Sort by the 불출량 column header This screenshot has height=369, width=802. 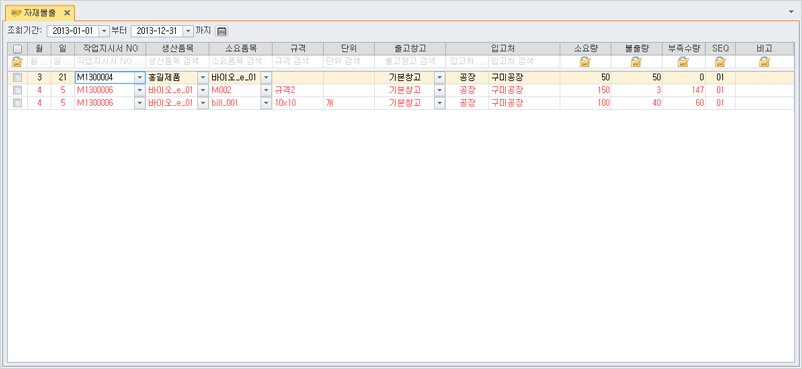[637, 49]
